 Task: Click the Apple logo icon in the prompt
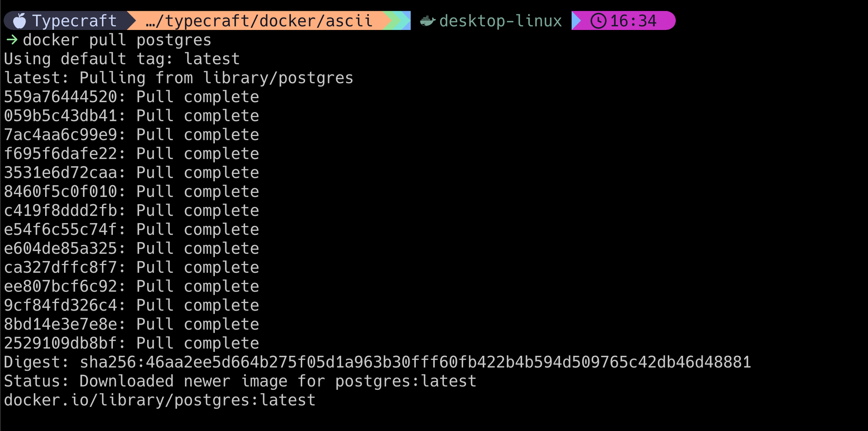20,20
